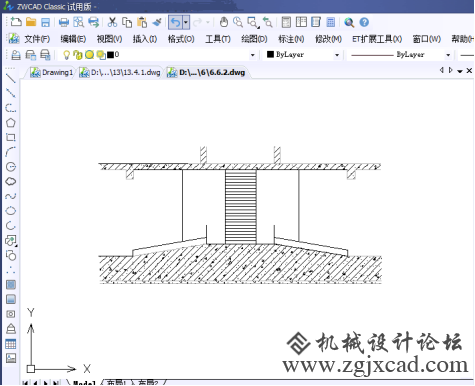Select the Polygon tool in the draw toolbar

(11, 122)
